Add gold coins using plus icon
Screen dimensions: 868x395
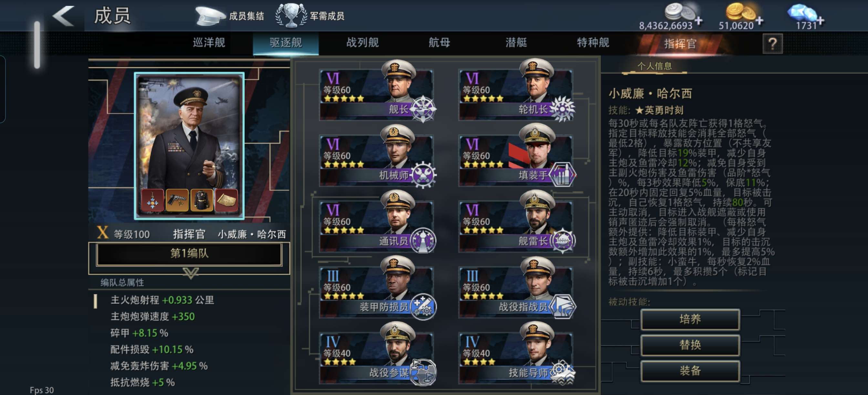point(759,21)
